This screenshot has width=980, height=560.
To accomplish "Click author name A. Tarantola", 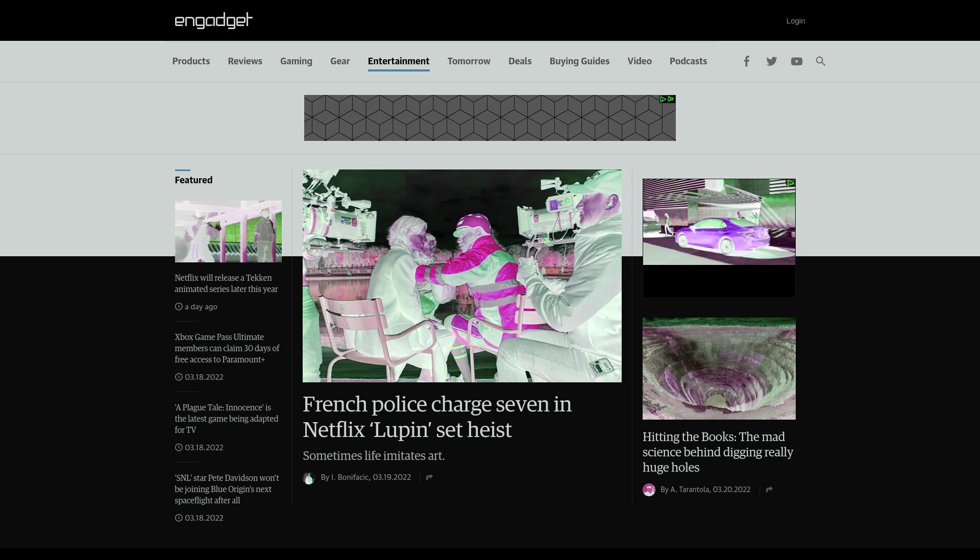I will tap(689, 490).
